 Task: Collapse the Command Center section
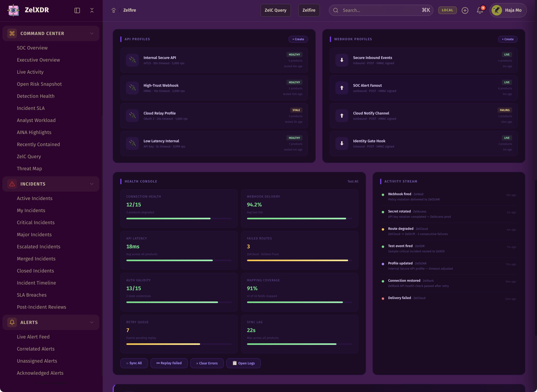[x=92, y=33]
